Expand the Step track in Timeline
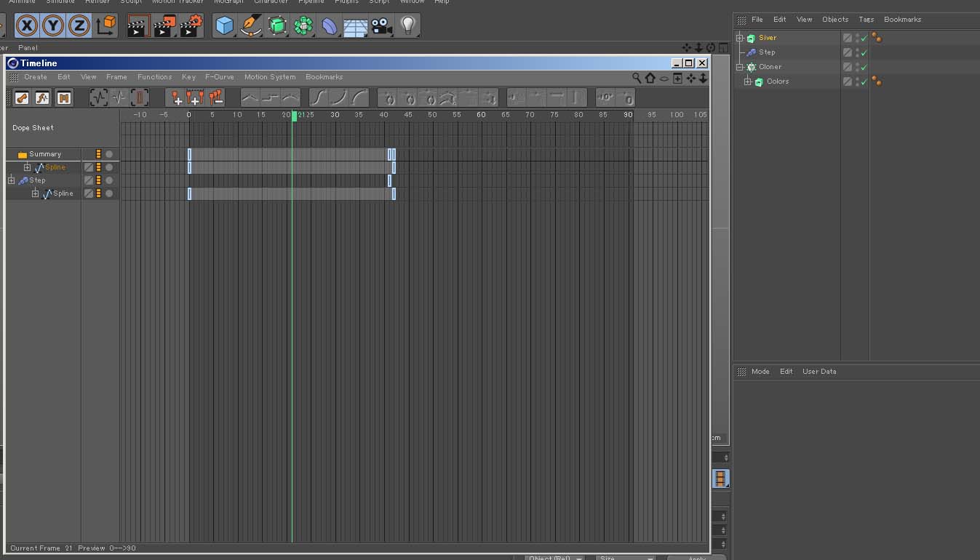Image resolution: width=980 pixels, height=560 pixels. tap(11, 180)
